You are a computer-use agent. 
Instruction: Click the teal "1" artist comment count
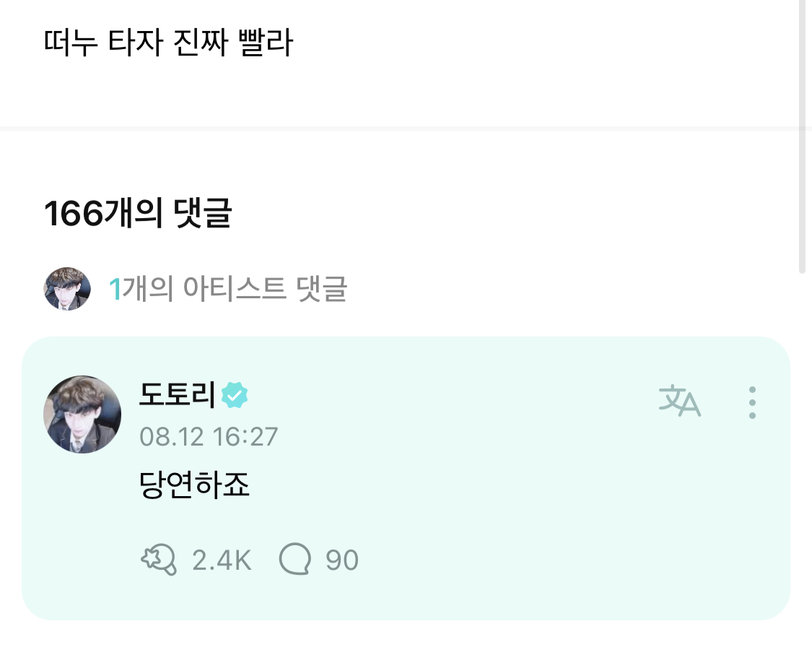click(114, 290)
